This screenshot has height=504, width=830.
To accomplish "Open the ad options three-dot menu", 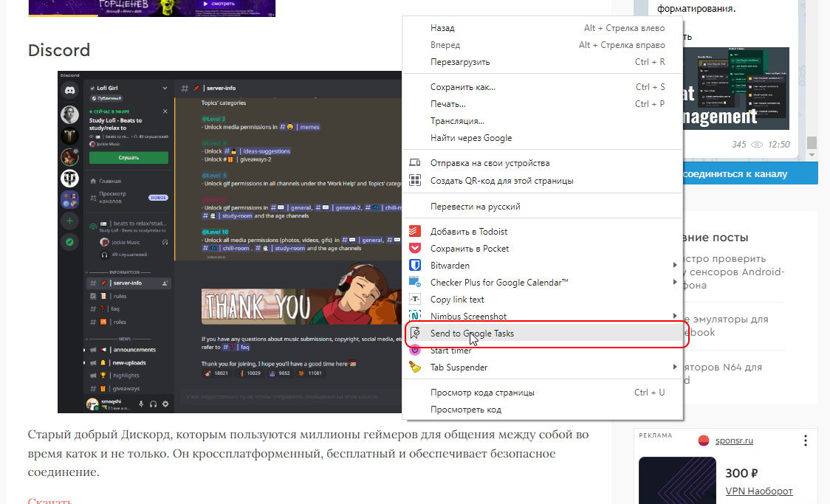I will 805,441.
